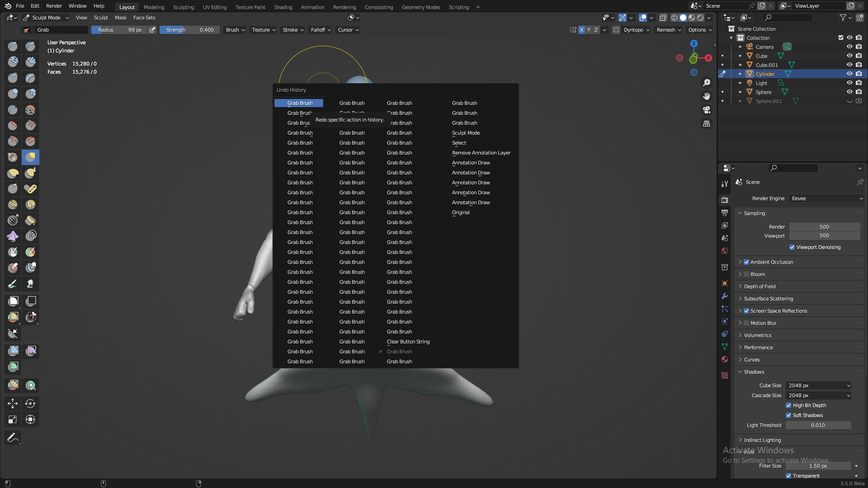Click the pan view hand icon
The height and width of the screenshot is (488, 868).
pyautogui.click(x=707, y=96)
